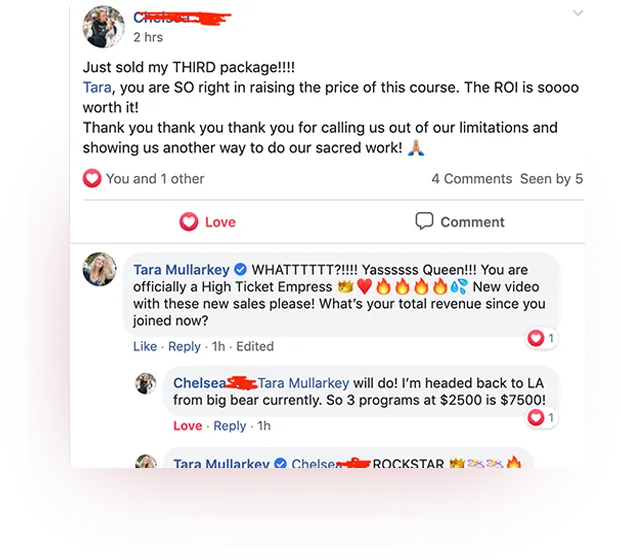The height and width of the screenshot is (560, 621).
Task: Open the 4 Comments link
Action: coord(472,179)
